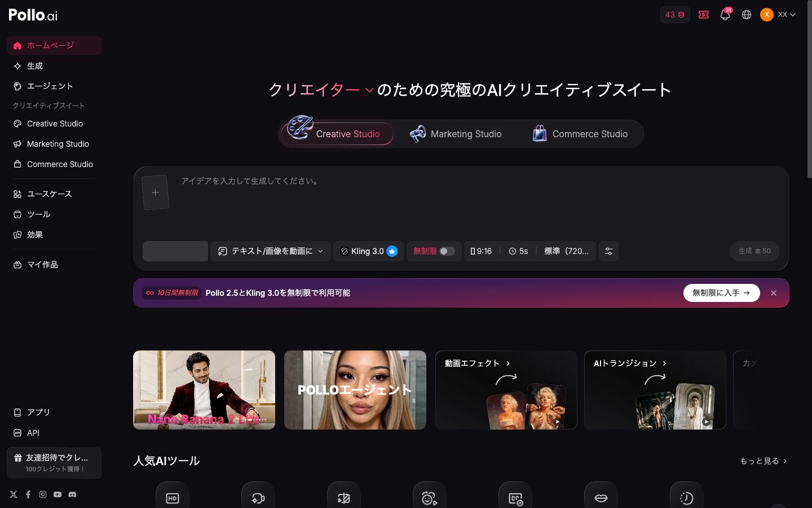Open the アプリ sidebar link
Screen dimensions: 812x508
click(x=54, y=413)
